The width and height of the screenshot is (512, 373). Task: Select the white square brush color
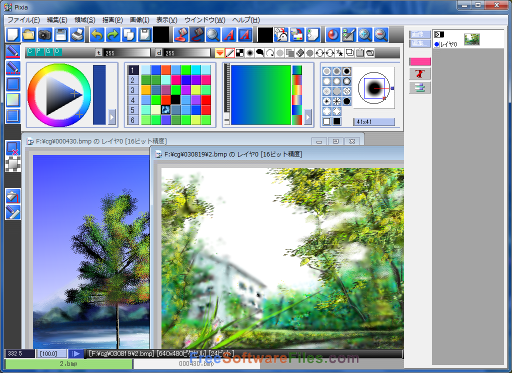(x=327, y=121)
